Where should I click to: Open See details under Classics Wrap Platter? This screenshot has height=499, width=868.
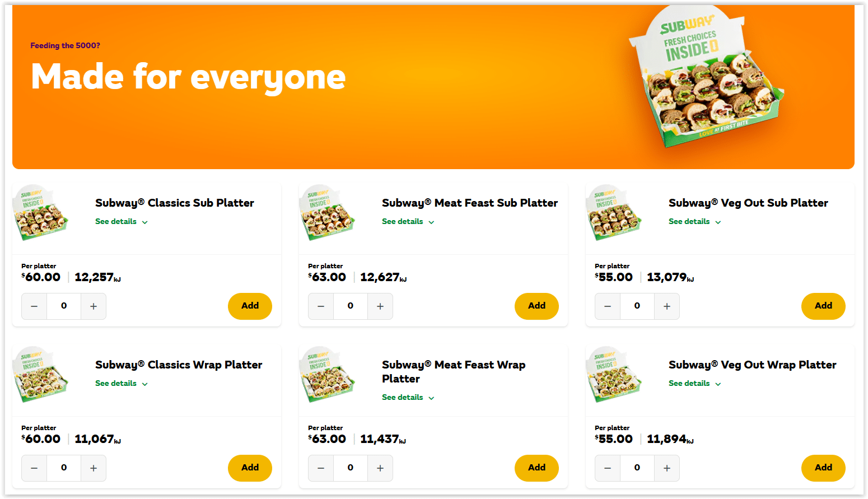(x=121, y=384)
